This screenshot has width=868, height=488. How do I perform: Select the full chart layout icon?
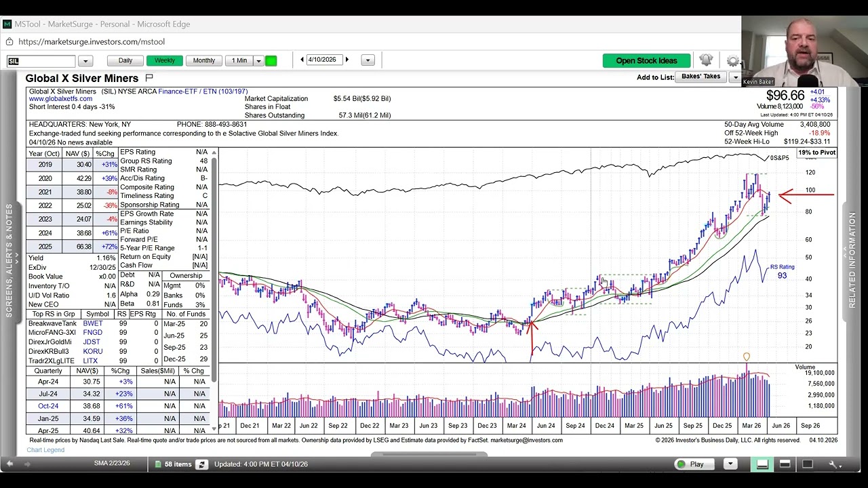pos(808,464)
